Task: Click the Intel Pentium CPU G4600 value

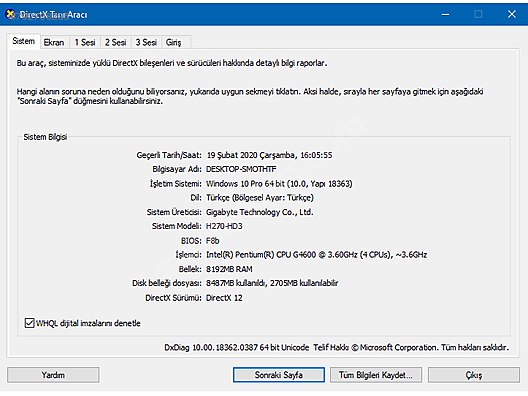Action: pyautogui.click(x=317, y=255)
